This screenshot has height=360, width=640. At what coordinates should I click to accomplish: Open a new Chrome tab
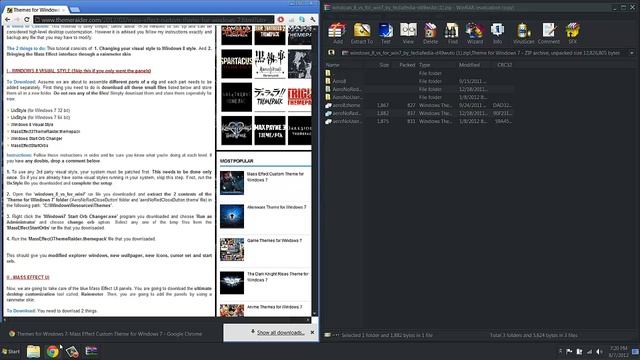[x=75, y=9]
